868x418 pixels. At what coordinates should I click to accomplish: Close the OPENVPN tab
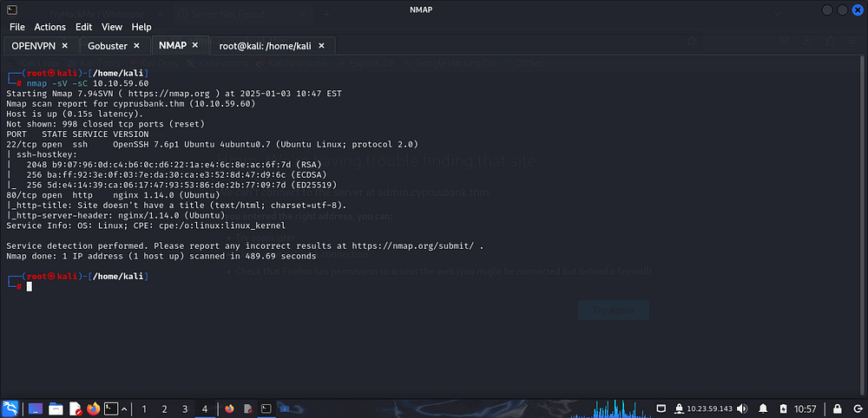pyautogui.click(x=65, y=46)
